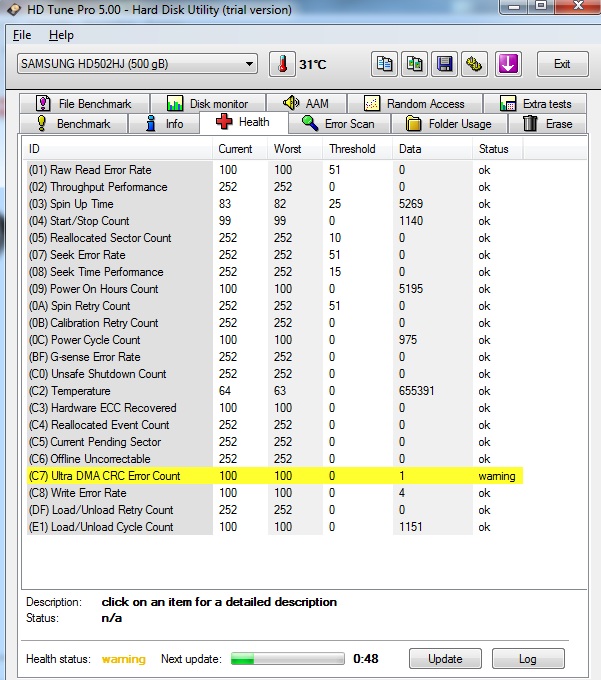Select the highlighted Ultra DMA CRC Error Count row

coord(275,476)
